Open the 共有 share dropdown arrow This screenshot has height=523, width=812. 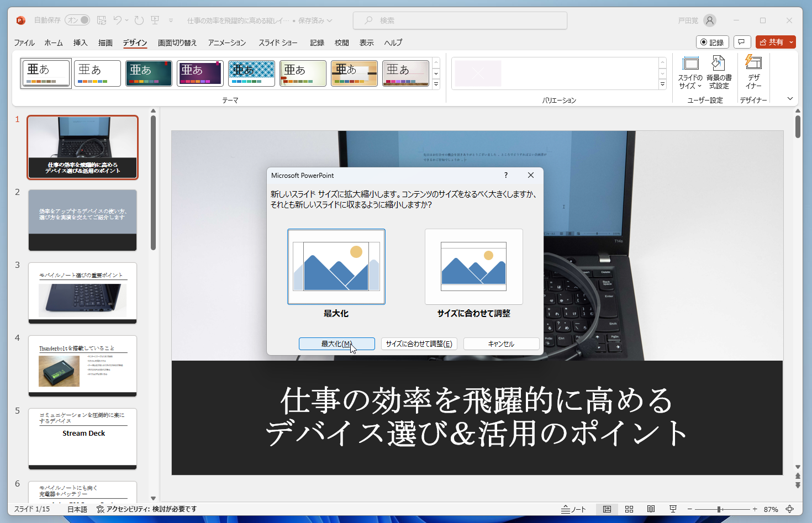tap(792, 42)
